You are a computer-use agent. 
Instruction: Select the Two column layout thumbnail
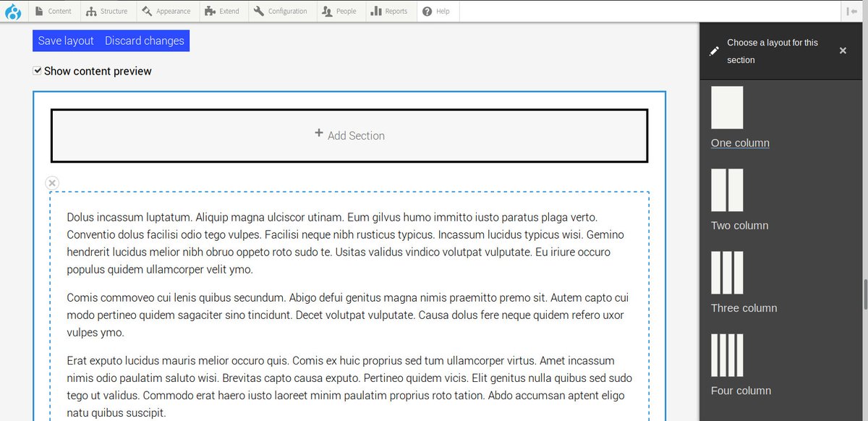click(727, 190)
